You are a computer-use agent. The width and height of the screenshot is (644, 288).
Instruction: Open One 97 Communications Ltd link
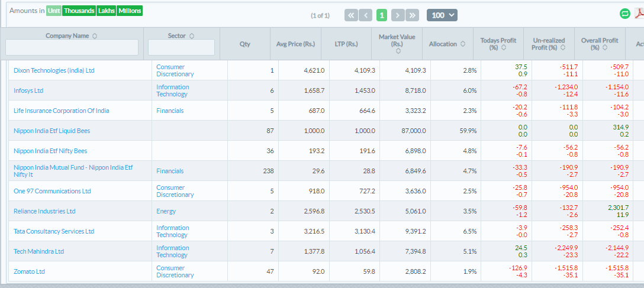tap(52, 191)
